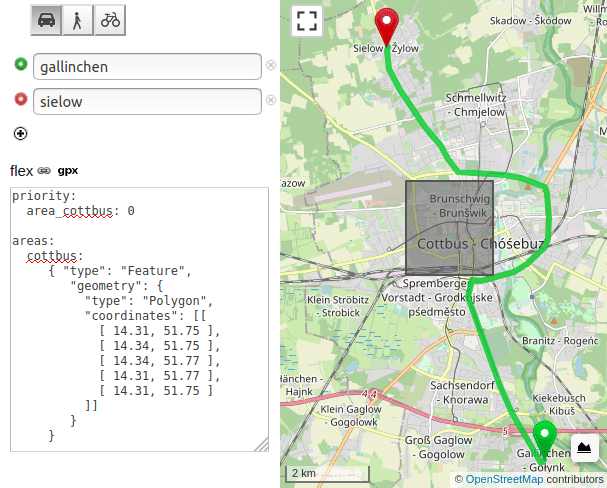
Task: Download the route as gpx
Action: (x=67, y=171)
